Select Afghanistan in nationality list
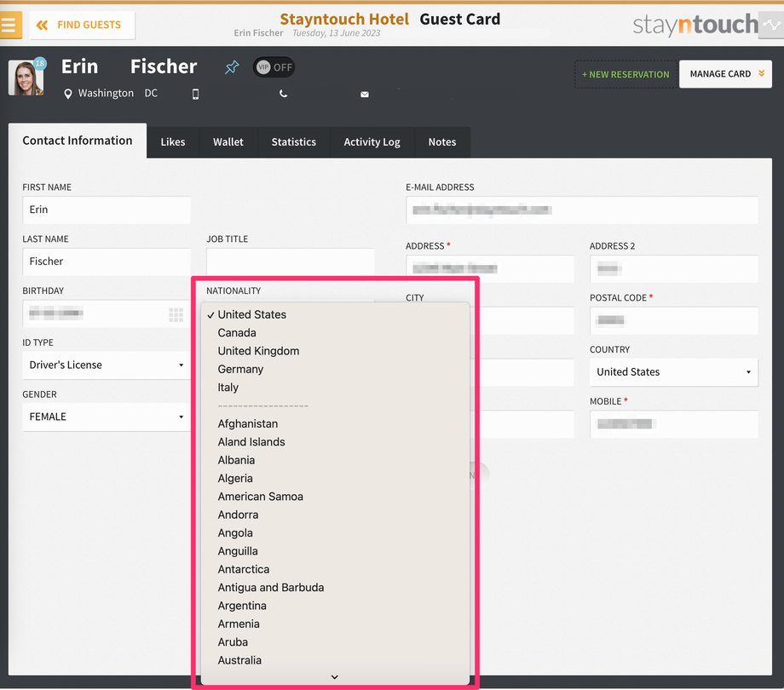 coord(335,423)
